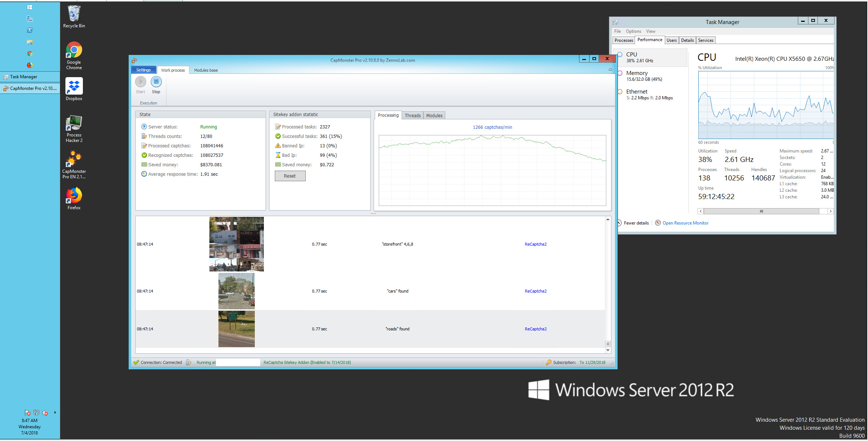Click CapMonster title bar app icon
Viewport: 868px width, 441px height.
134,60
